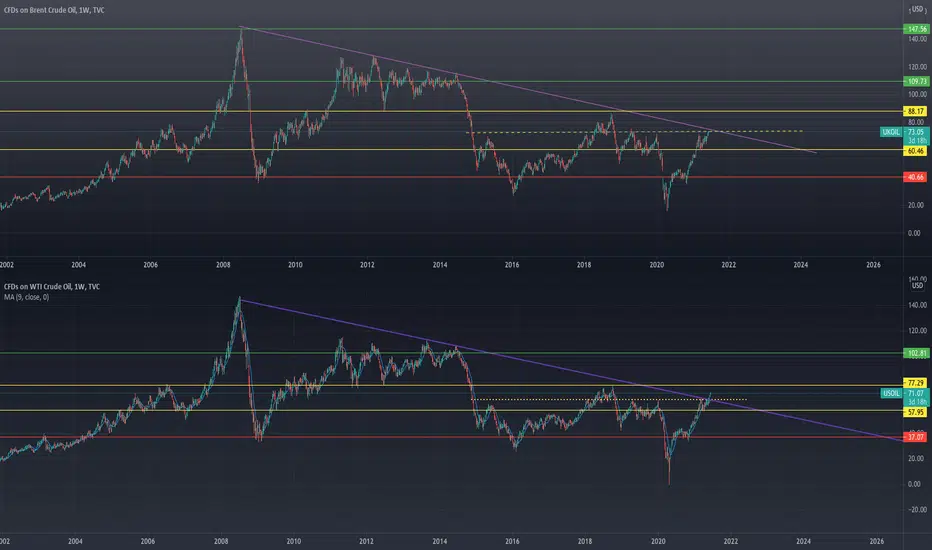932x550 pixels.
Task: Click the 73.05 current price label
Action: [x=916, y=132]
